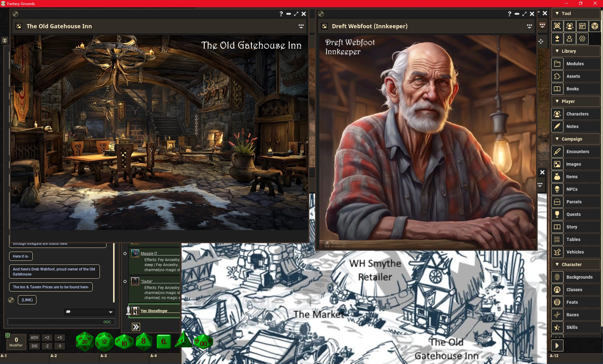The image size is (603, 364).
Task: Open Characters sidebar button
Action: 576,114
